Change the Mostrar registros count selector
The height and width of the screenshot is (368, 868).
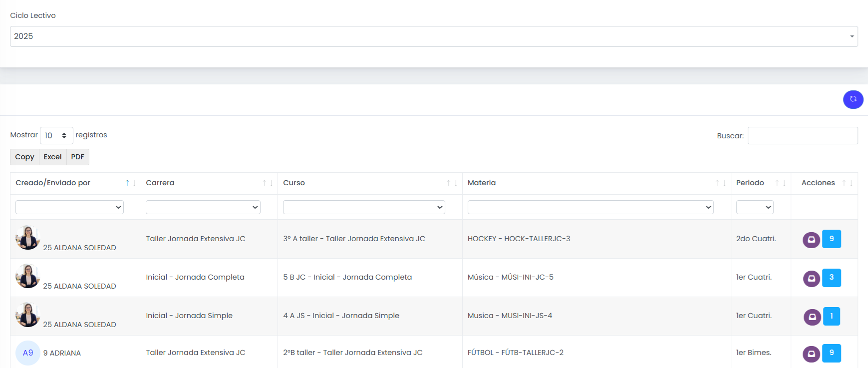click(56, 135)
